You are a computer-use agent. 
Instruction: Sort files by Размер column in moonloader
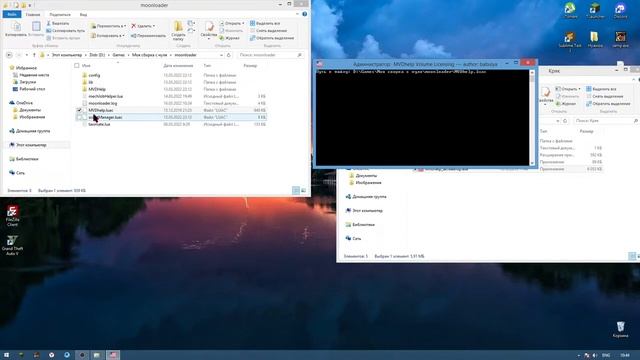pos(250,65)
